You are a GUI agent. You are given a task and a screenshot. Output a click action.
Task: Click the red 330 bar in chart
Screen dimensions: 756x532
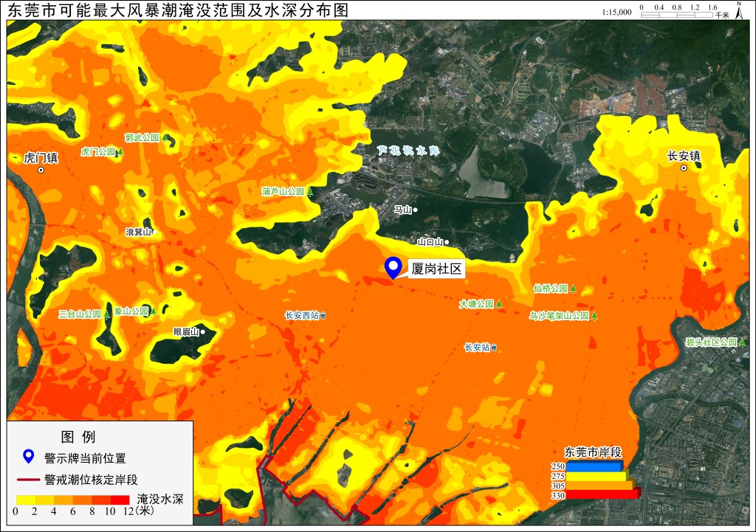(x=602, y=494)
